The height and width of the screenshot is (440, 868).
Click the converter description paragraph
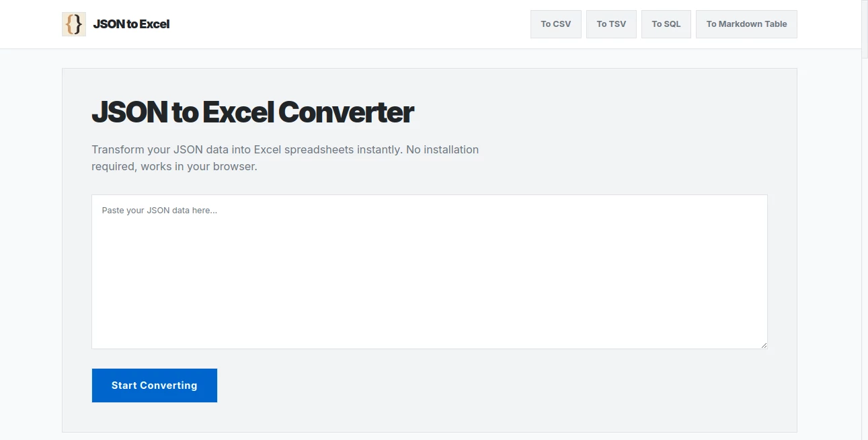click(x=285, y=157)
